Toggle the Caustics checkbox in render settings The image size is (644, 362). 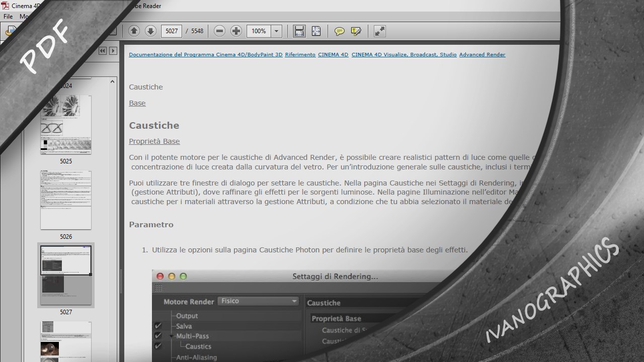[158, 346]
